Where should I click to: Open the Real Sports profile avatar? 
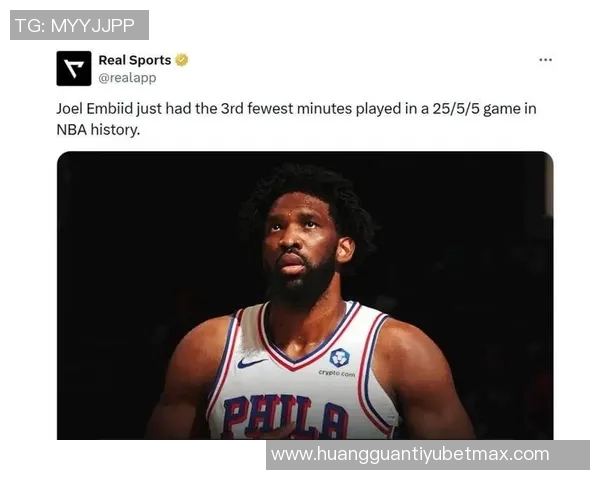(x=74, y=69)
